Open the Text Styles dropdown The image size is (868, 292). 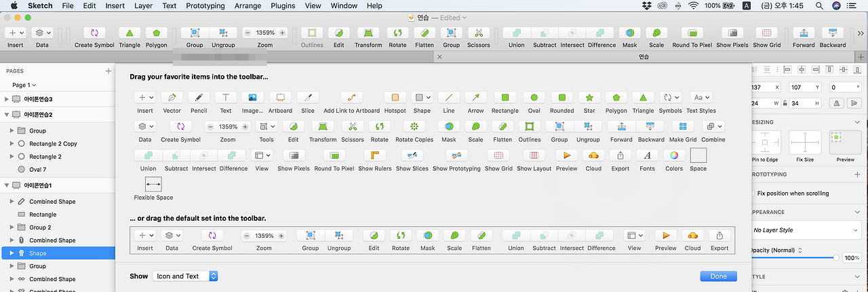(701, 98)
